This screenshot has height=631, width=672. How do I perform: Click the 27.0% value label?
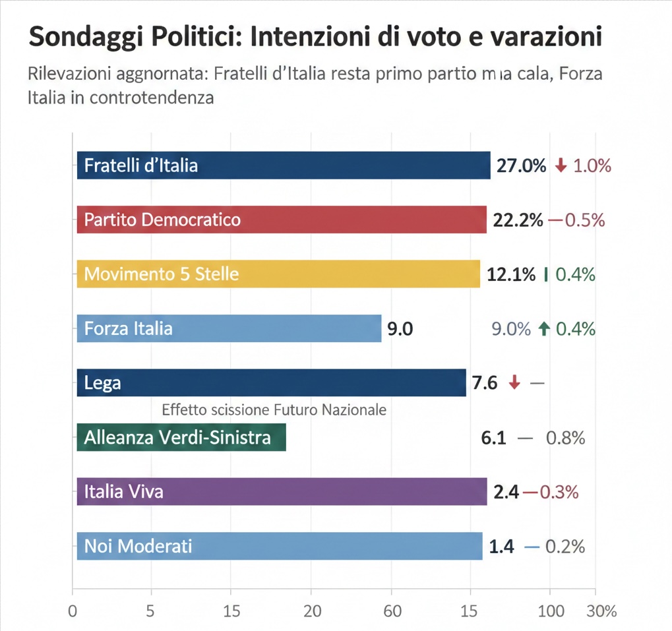tap(521, 165)
